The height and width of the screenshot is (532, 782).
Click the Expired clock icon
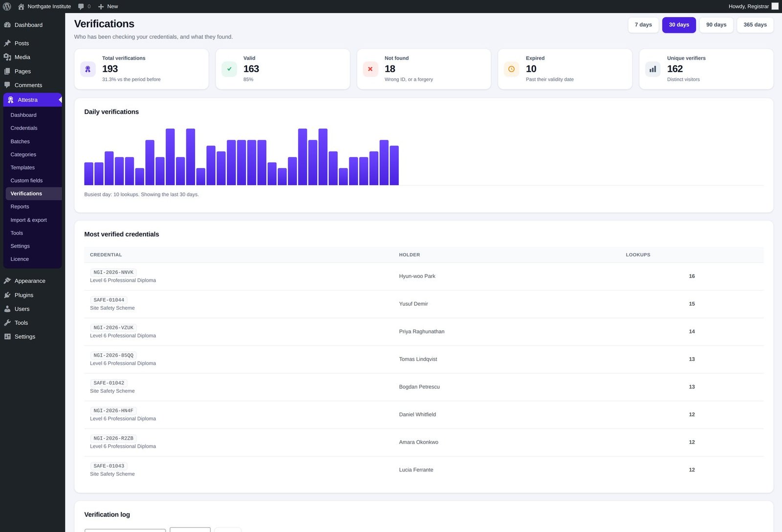(x=511, y=69)
